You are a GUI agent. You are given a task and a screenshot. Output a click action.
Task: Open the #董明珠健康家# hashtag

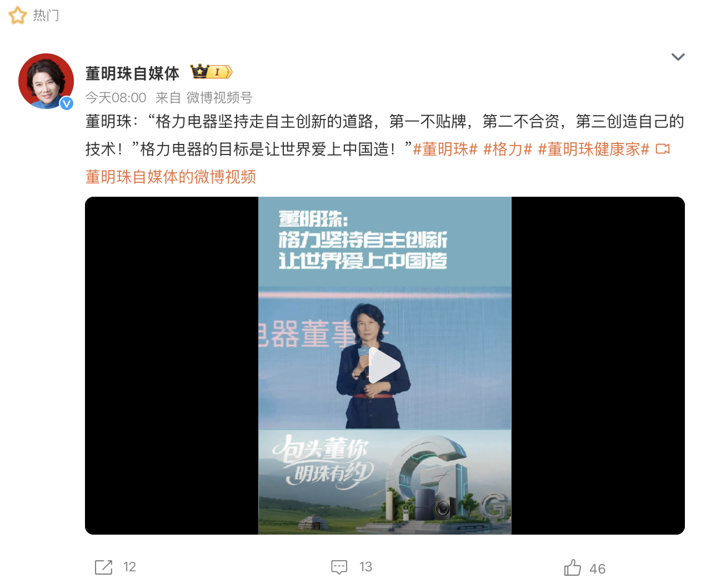(x=594, y=149)
